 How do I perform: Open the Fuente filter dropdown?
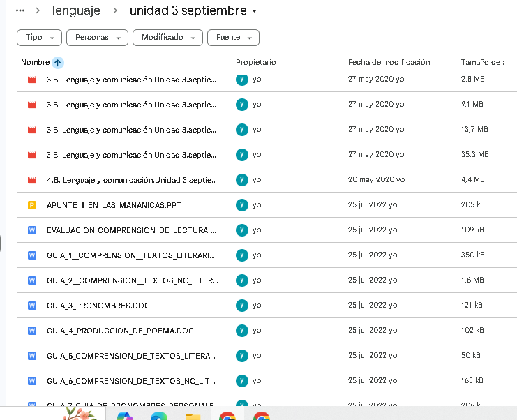click(233, 38)
